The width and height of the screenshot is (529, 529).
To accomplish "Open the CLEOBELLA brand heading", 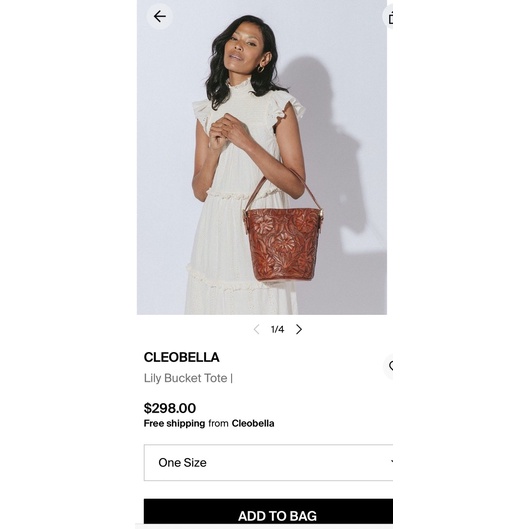I will (x=182, y=357).
